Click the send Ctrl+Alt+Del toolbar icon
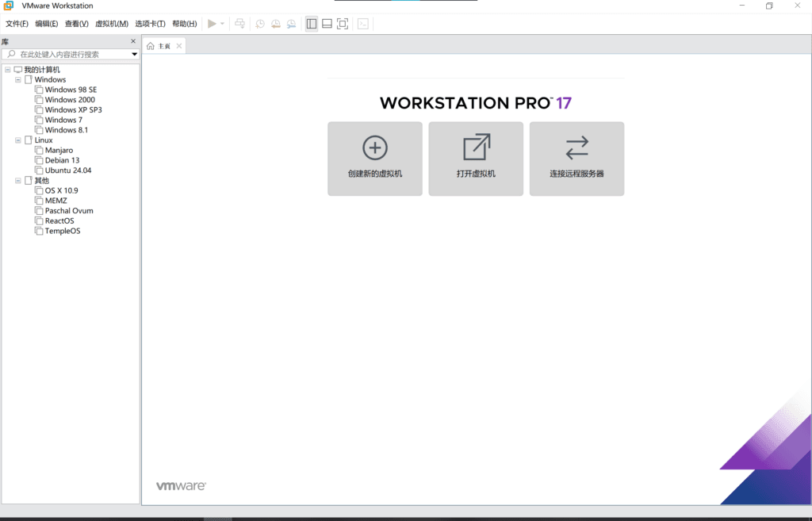The width and height of the screenshot is (812, 521). (x=239, y=24)
